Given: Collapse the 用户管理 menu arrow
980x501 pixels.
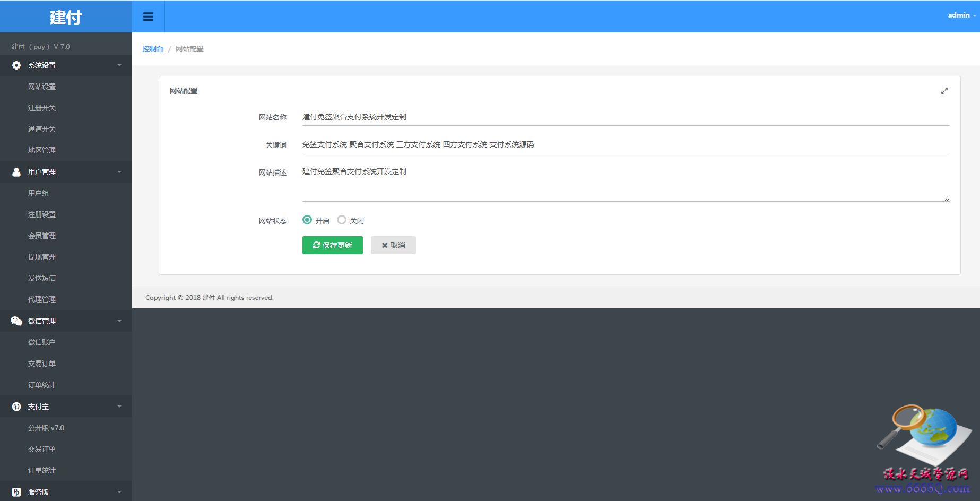Looking at the screenshot, I should point(119,172).
